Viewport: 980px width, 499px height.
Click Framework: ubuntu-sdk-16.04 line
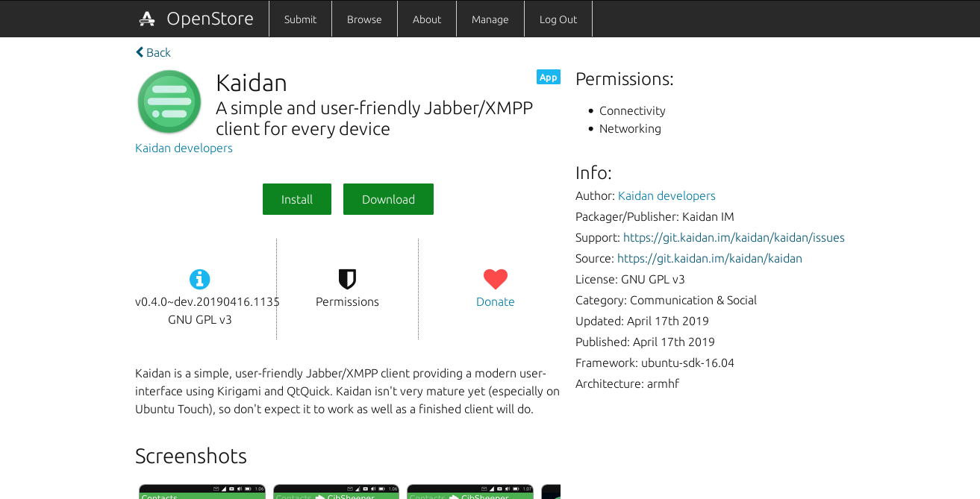pos(655,363)
